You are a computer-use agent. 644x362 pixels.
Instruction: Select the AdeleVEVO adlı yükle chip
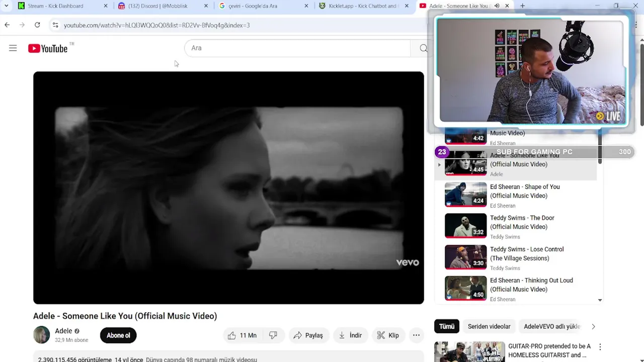552,326
